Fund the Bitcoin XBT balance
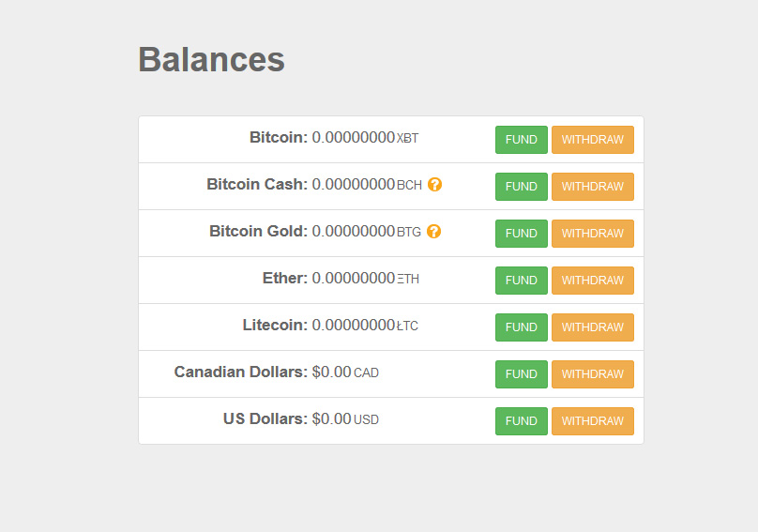Screen dimensions: 758x532 [x=522, y=140]
